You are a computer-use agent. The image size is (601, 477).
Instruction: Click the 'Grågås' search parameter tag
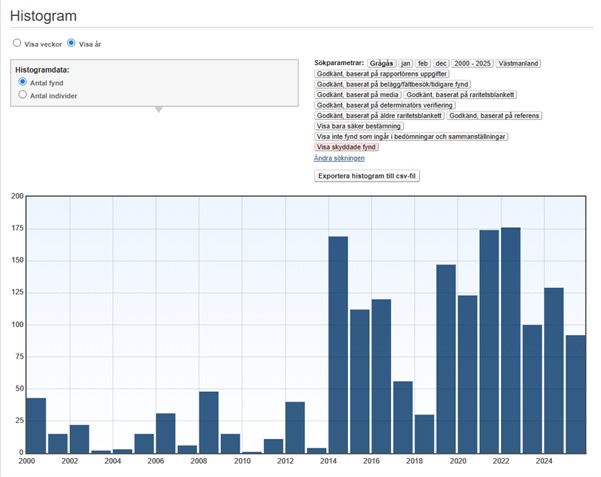[x=382, y=63]
